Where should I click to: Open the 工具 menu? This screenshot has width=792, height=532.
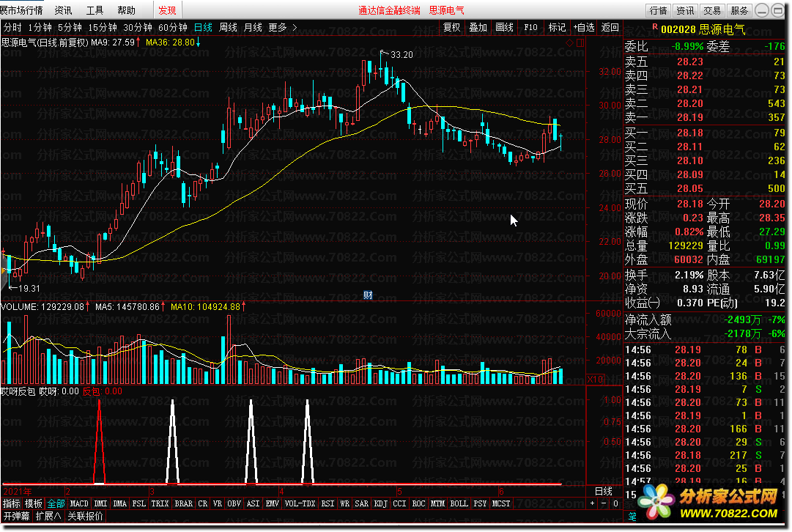tap(95, 10)
